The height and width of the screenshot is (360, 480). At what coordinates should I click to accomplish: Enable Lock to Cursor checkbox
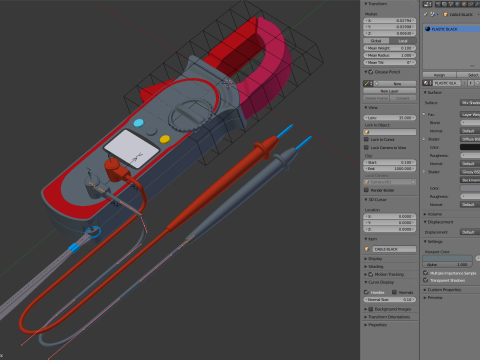click(366, 139)
